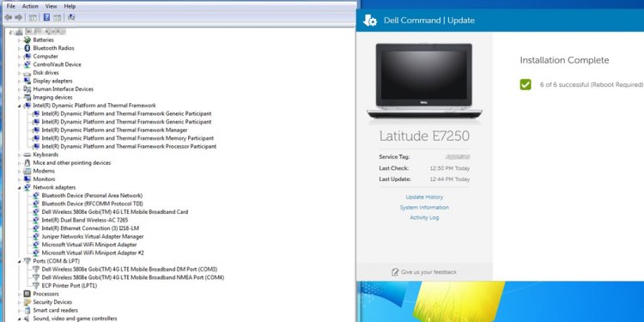This screenshot has width=644, height=322.
Task: Select Thermal Framework Memory Participant entry
Action: point(128,138)
